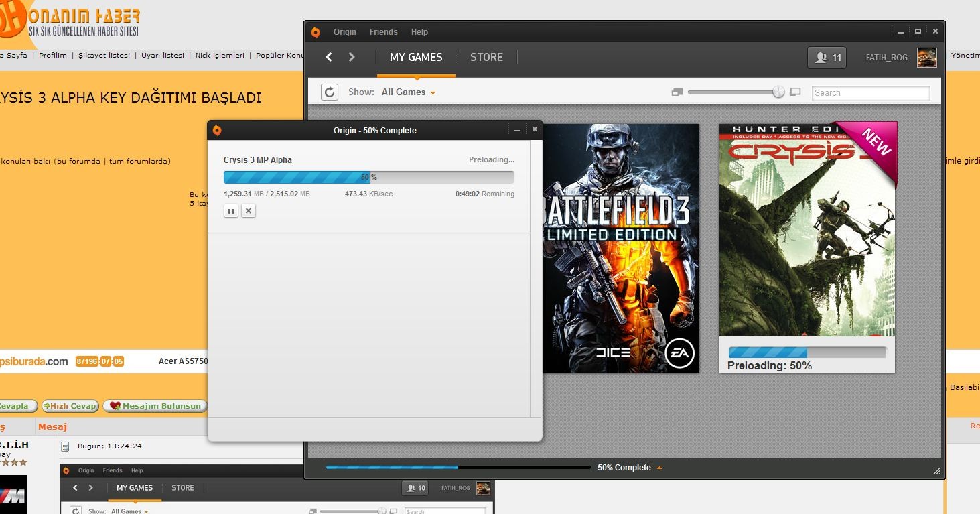Cancel the Crysis 3 MP Alpha download

[249, 211]
